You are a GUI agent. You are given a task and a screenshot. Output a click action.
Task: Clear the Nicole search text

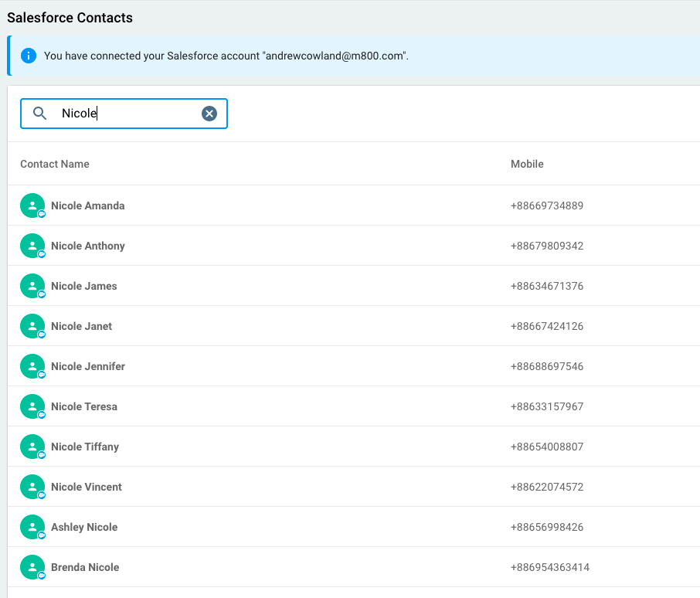pyautogui.click(x=209, y=114)
